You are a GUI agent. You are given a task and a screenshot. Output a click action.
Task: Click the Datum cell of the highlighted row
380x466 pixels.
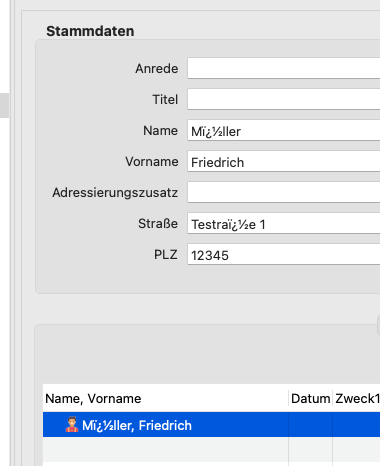(310, 425)
